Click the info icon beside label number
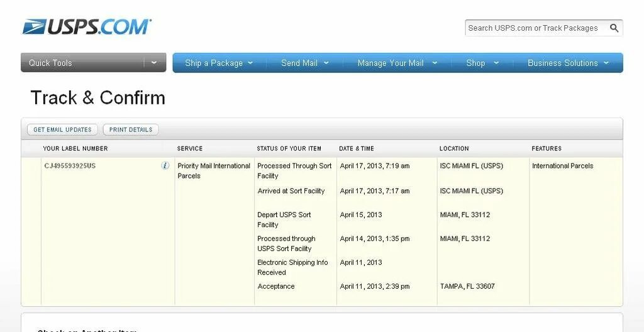The width and height of the screenshot is (644, 332). [165, 165]
